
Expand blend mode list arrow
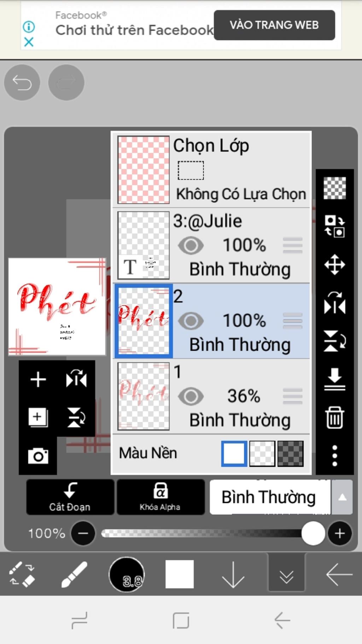click(342, 497)
